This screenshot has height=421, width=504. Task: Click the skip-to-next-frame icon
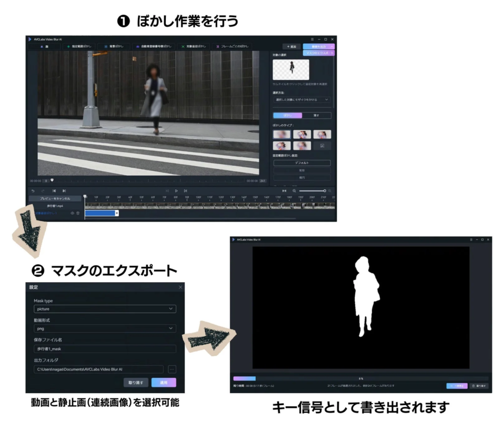(x=187, y=190)
